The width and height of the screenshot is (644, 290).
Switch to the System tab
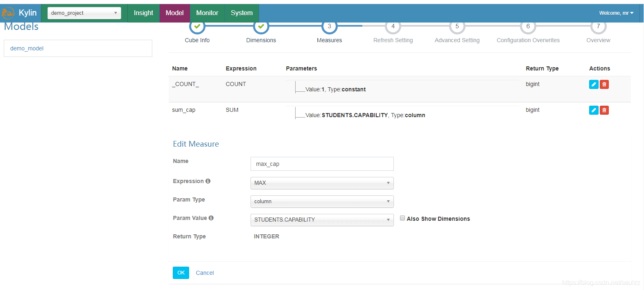242,13
